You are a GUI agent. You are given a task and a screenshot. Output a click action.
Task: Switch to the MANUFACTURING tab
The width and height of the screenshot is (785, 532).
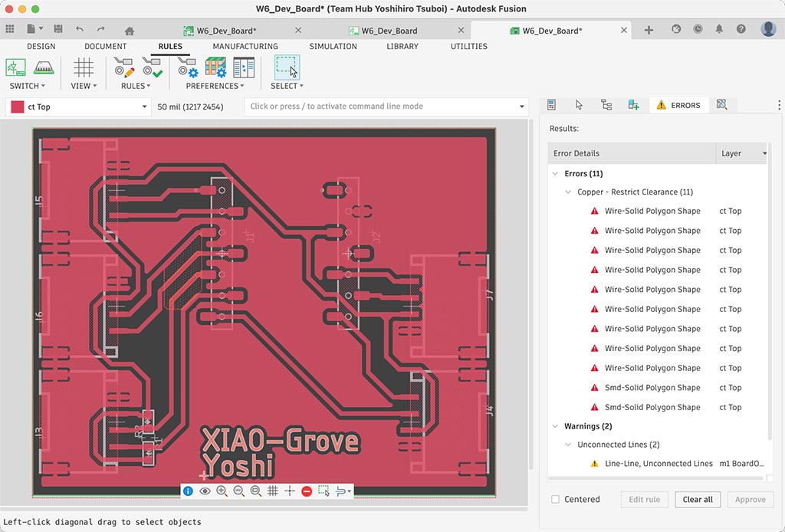coord(245,46)
